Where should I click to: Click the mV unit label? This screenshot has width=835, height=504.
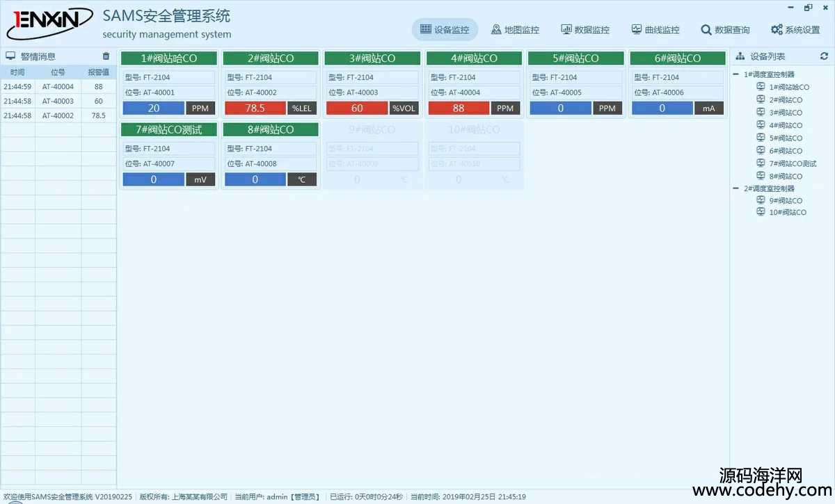coord(200,179)
